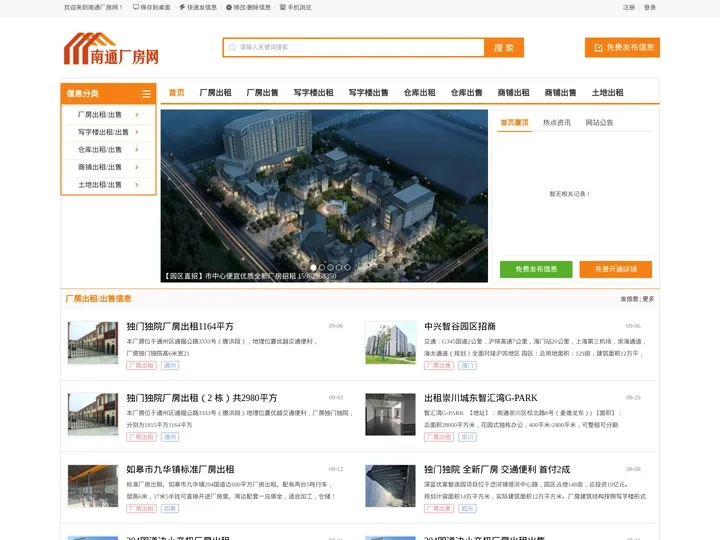
Task: Click the green 免费发布信息 button
Action: pyautogui.click(x=536, y=269)
